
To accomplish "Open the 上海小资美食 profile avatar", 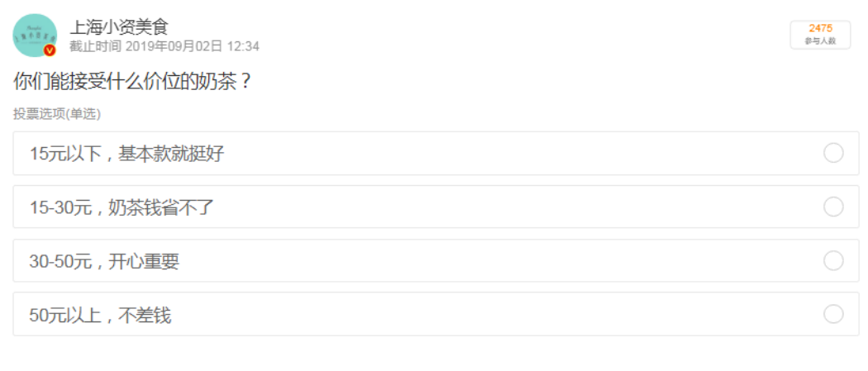I will [x=35, y=35].
